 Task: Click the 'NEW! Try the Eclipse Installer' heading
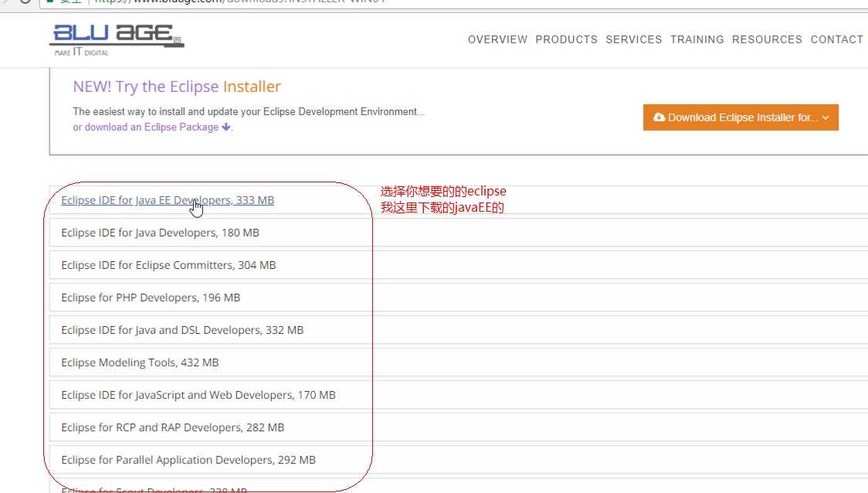(x=177, y=87)
